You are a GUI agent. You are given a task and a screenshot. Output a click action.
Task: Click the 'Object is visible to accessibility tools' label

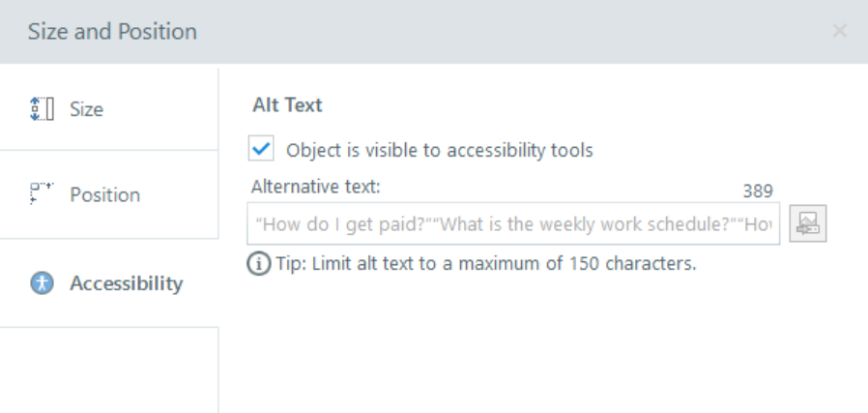pos(439,150)
